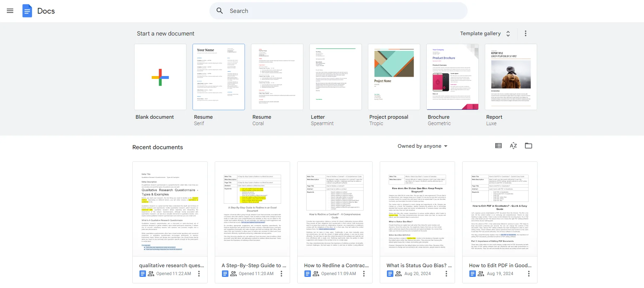
Task: Click the 'What is Status Quo Bias? ...' title
Action: 419,265
